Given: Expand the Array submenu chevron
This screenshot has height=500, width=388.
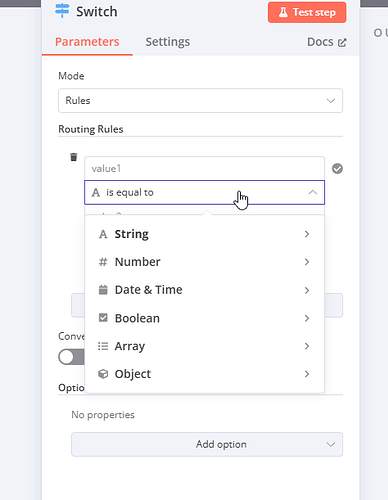Looking at the screenshot, I should coord(307,346).
